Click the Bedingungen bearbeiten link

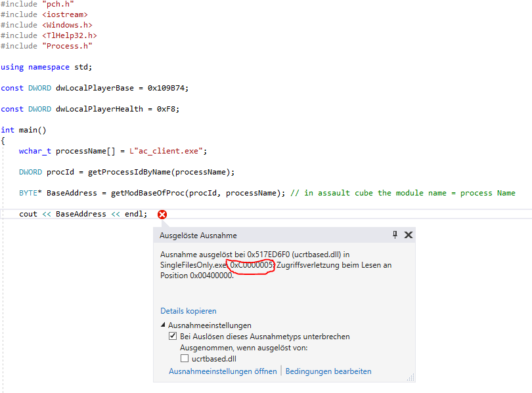(x=328, y=370)
